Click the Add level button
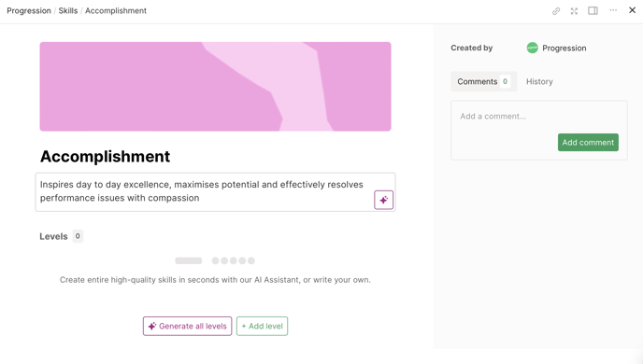This screenshot has width=643, height=364. coord(262,326)
